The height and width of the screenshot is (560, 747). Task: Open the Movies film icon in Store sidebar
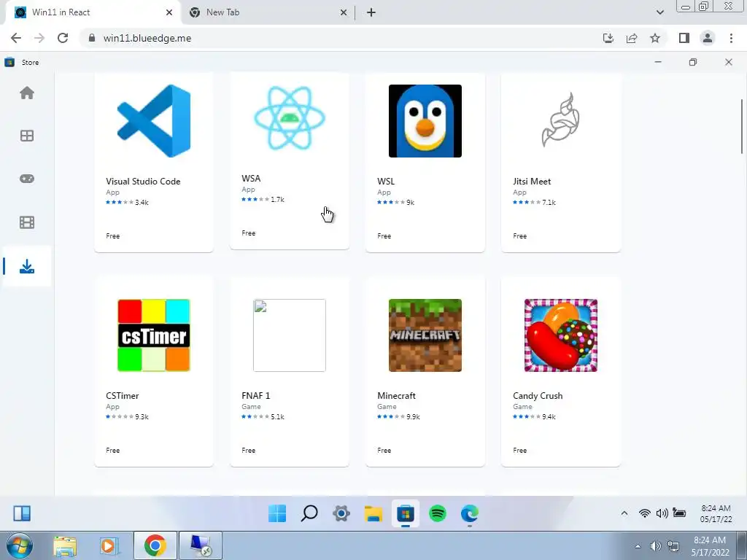pos(27,222)
